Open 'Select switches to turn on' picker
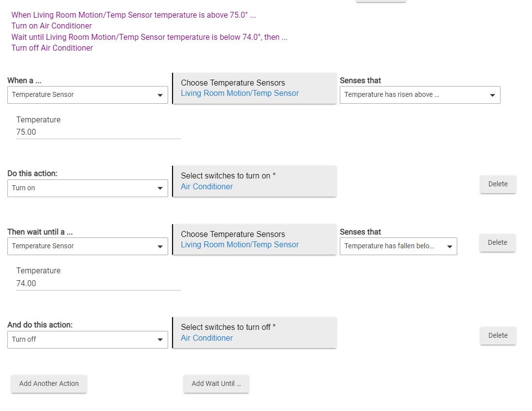532x411 pixels. click(254, 181)
